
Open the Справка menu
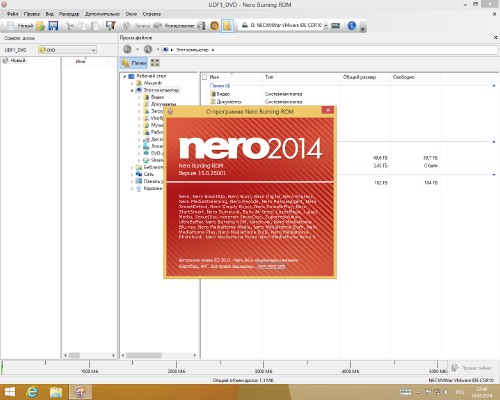point(152,14)
